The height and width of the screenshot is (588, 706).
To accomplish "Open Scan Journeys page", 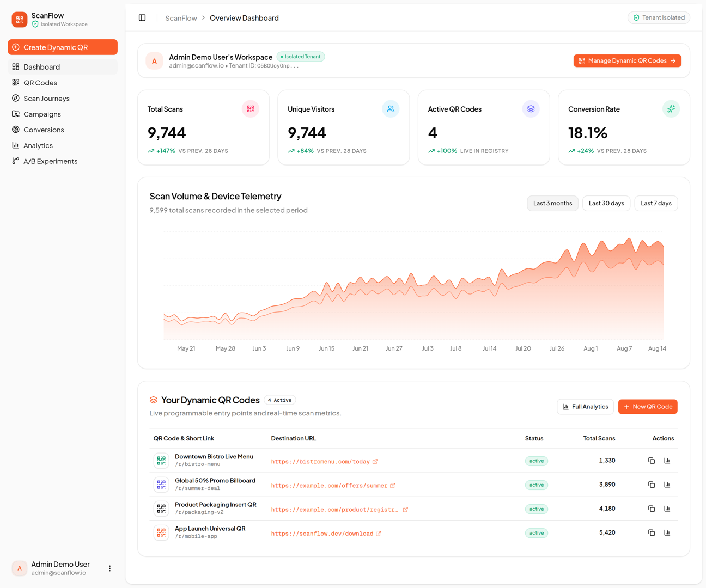I will (x=63, y=99).
